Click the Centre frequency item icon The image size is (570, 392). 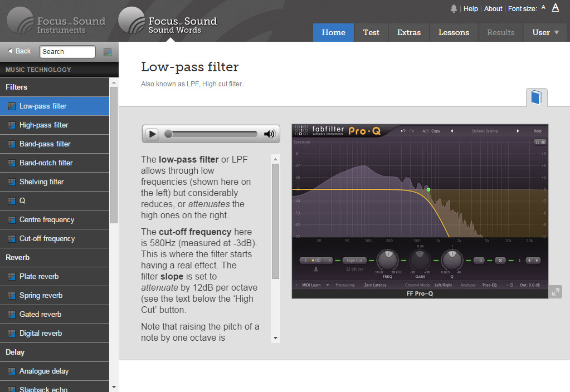[12, 219]
